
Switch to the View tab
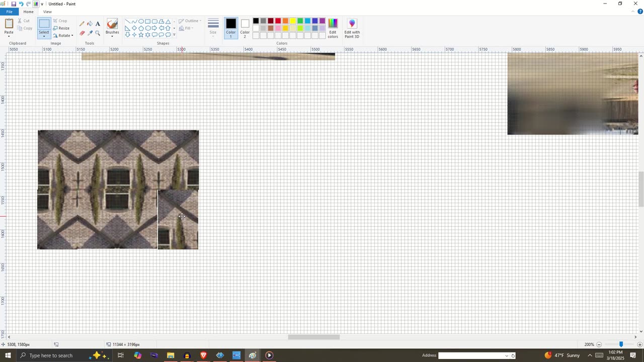coord(47,12)
